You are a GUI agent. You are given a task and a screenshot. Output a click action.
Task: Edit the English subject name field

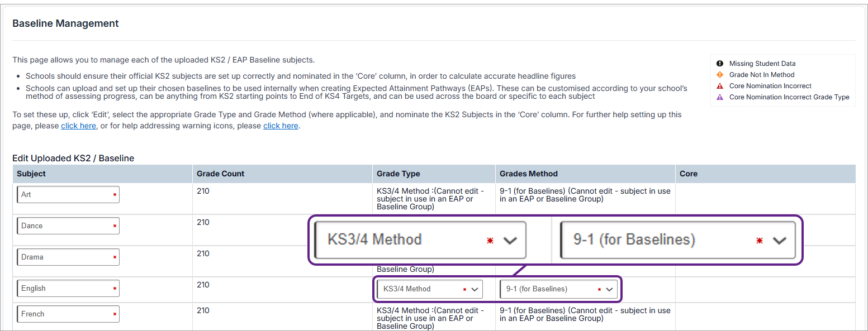[x=68, y=289]
